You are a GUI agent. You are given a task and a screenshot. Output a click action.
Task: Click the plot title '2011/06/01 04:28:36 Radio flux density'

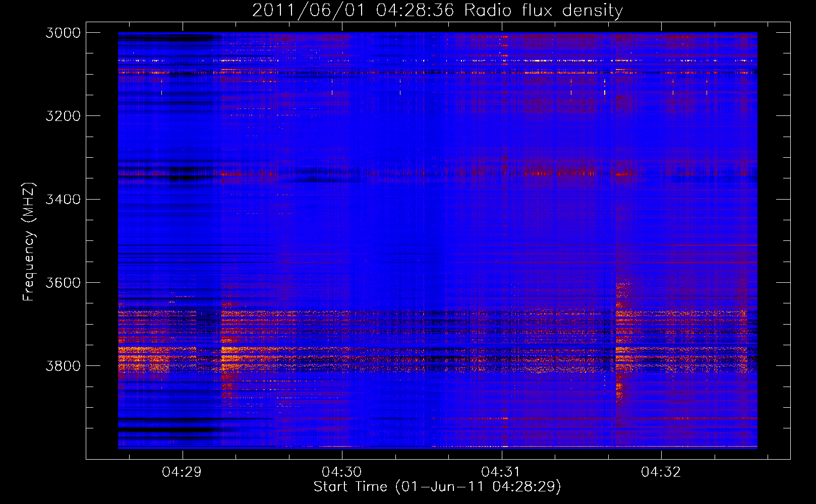(x=437, y=11)
